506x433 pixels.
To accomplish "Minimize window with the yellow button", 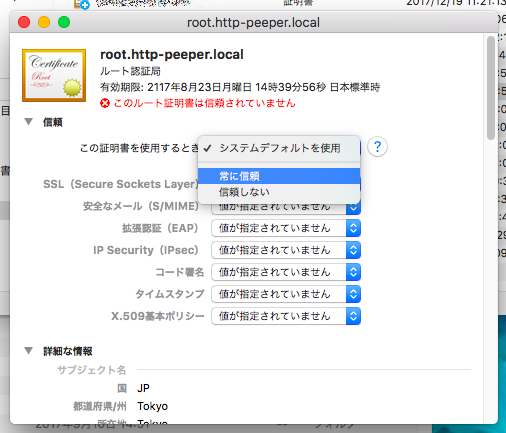I will (x=44, y=22).
